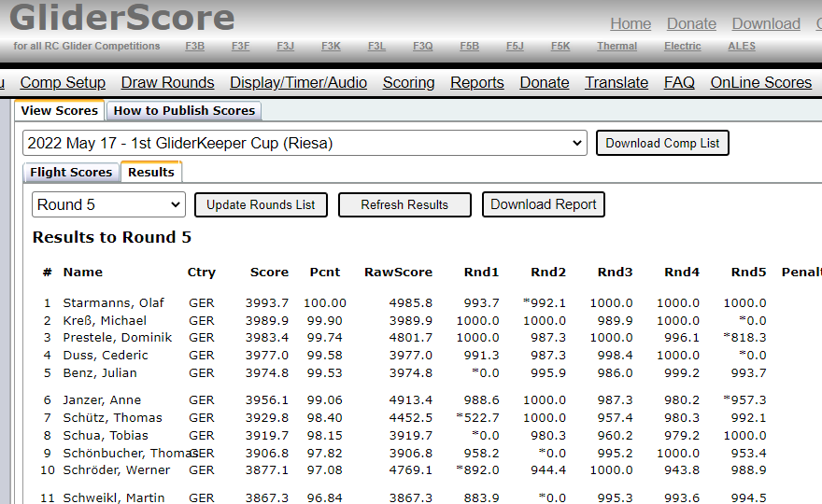Select the row name Benz, Julian
The width and height of the screenshot is (822, 504).
coord(100,373)
